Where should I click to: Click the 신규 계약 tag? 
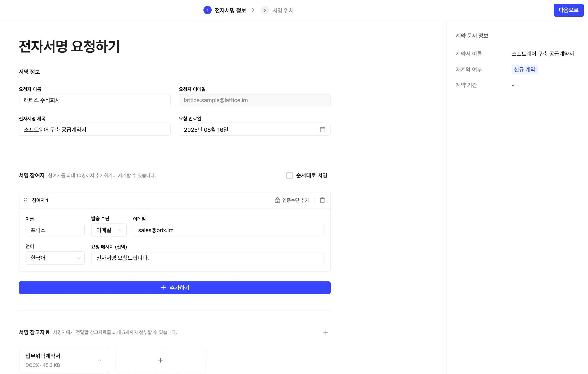(524, 70)
